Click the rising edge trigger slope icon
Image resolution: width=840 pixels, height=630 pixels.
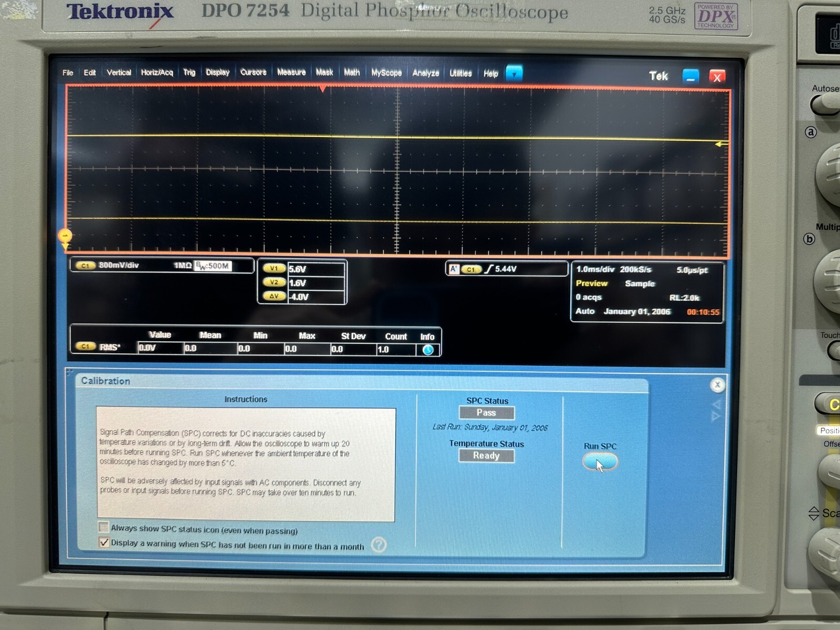[489, 269]
